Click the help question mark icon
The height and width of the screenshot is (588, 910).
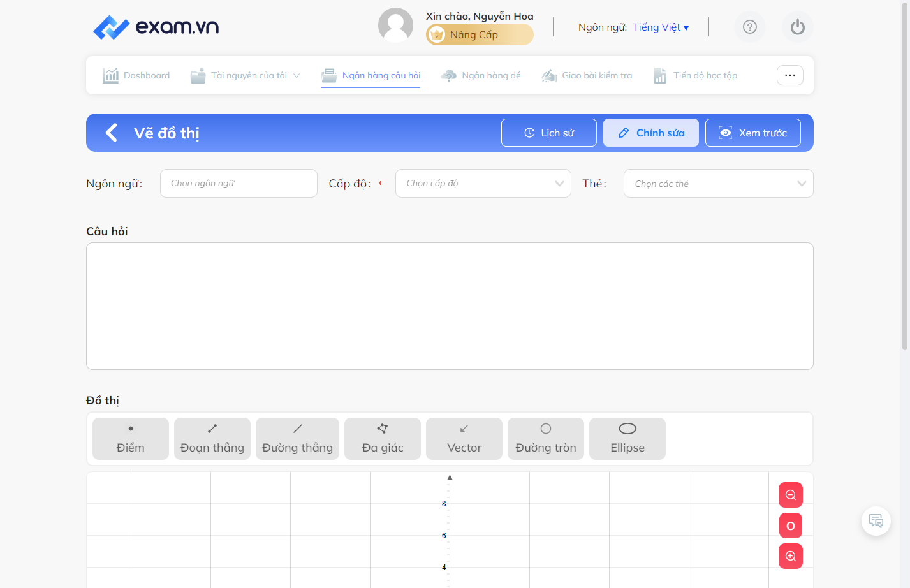tap(750, 27)
